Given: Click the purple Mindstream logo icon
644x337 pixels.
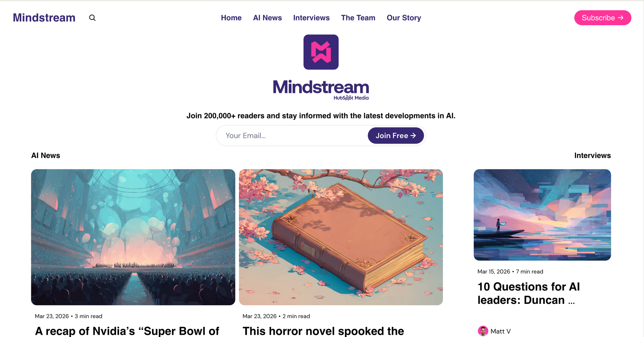Looking at the screenshot, I should click(321, 52).
